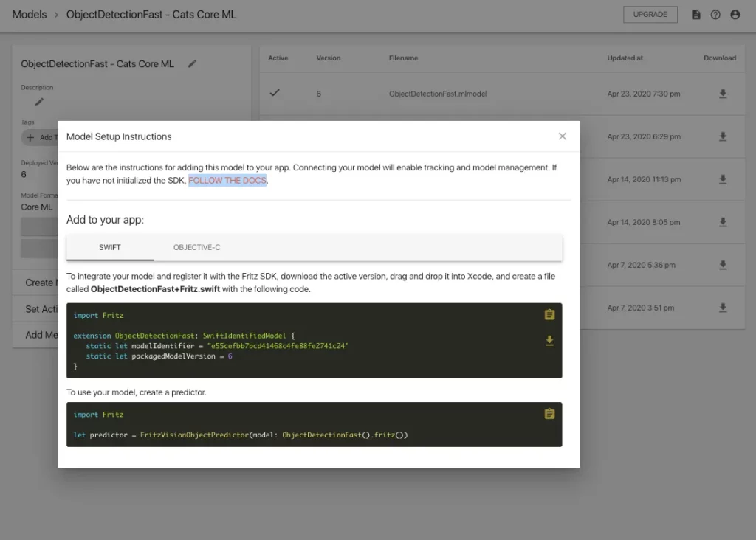Viewport: 756px width, 540px height.
Task: Download the Apr 7, 2020 3:51 pm version
Action: pos(723,308)
